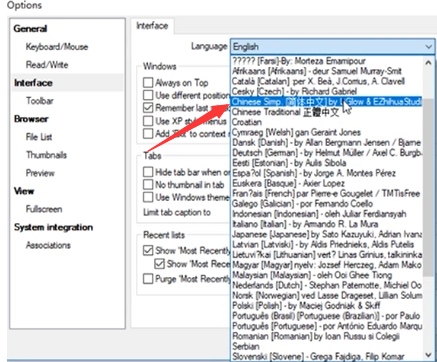Viewport: 437px width, 362px height.
Task: Open Read/Write settings
Action: [x=47, y=65]
